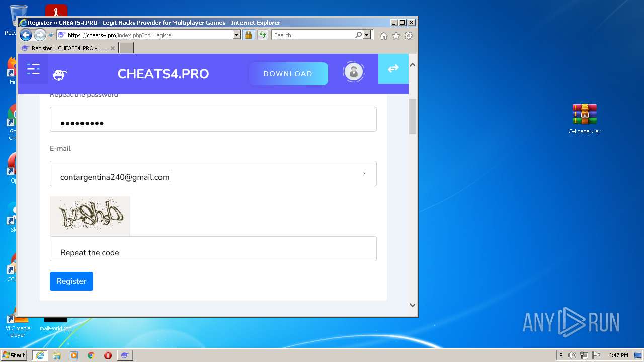
Task: Click the page scrollbar up arrow
Action: point(413,65)
